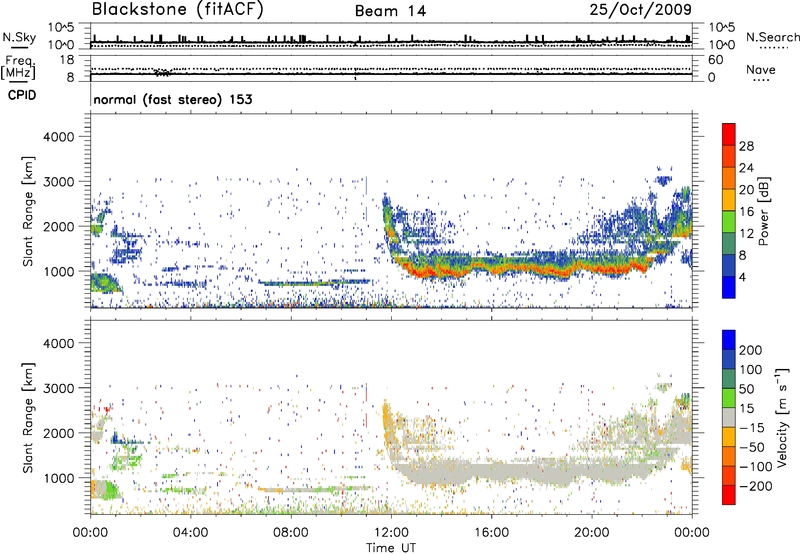Click the red-orange high-power band near 13:00
The image size is (800, 554).
click(x=423, y=272)
